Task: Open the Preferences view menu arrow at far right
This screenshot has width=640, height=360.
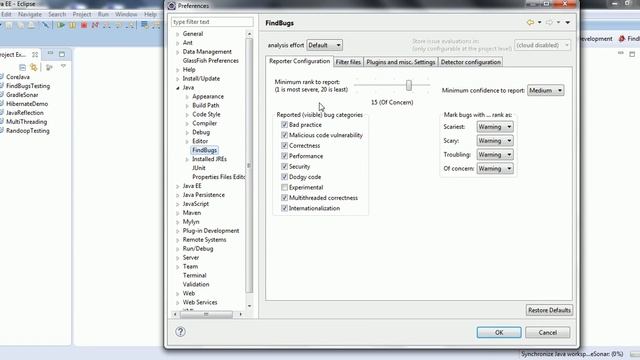Action: pos(568,22)
